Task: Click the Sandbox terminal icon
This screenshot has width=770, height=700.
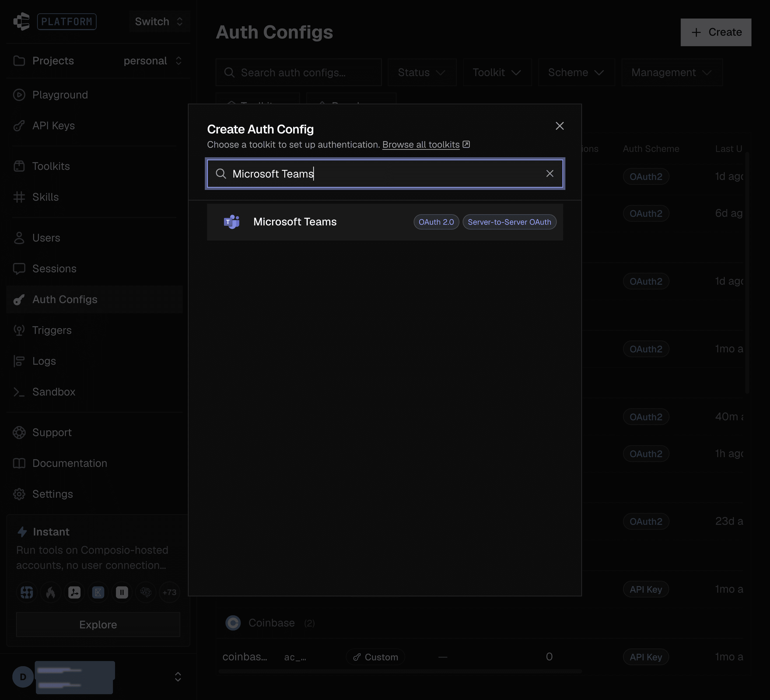Action: 19,392
